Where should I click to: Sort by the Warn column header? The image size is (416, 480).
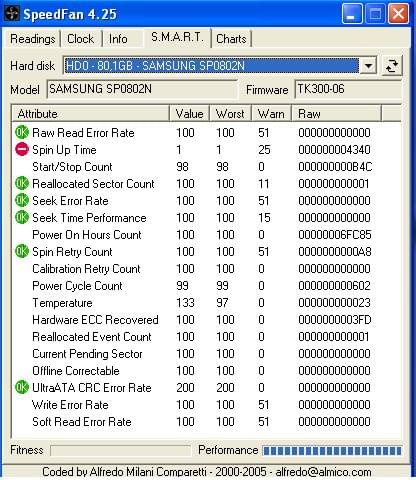click(x=271, y=114)
